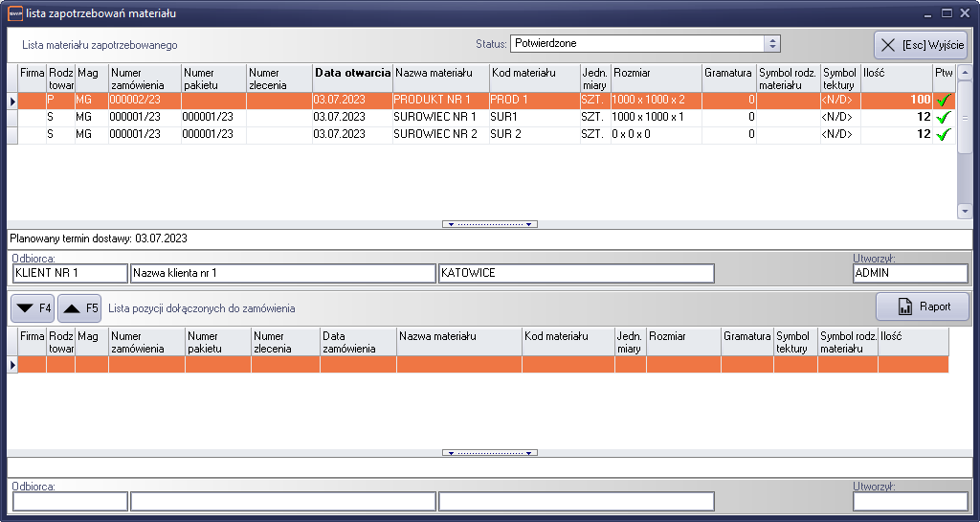Expand the lower panel splitter handle
Screen dimensions: 980x522
(489, 452)
